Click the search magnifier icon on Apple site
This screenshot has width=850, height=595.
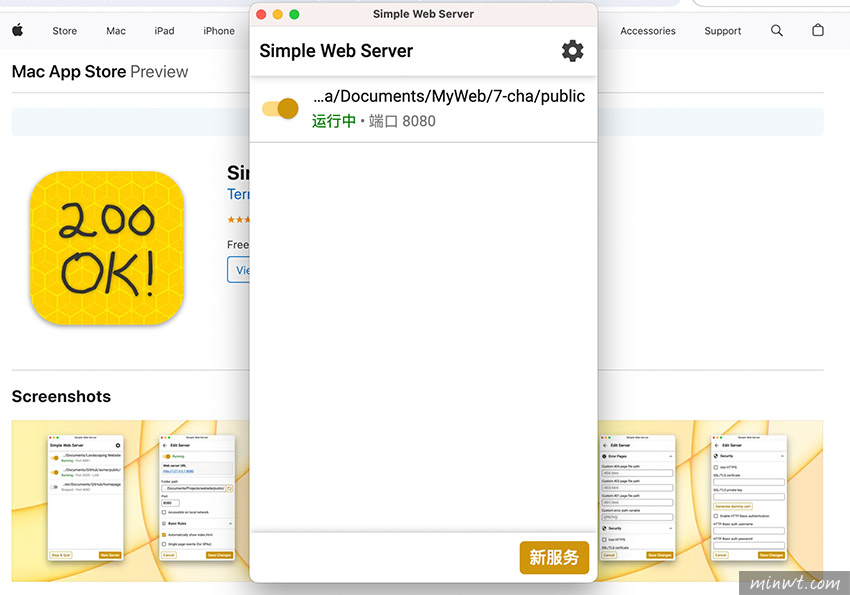pyautogui.click(x=777, y=30)
